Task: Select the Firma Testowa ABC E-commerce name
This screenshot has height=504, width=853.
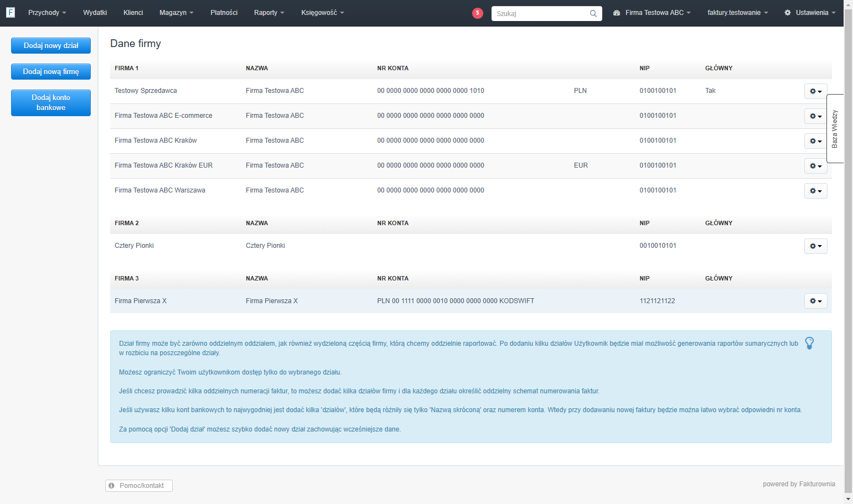Action: 163,116
